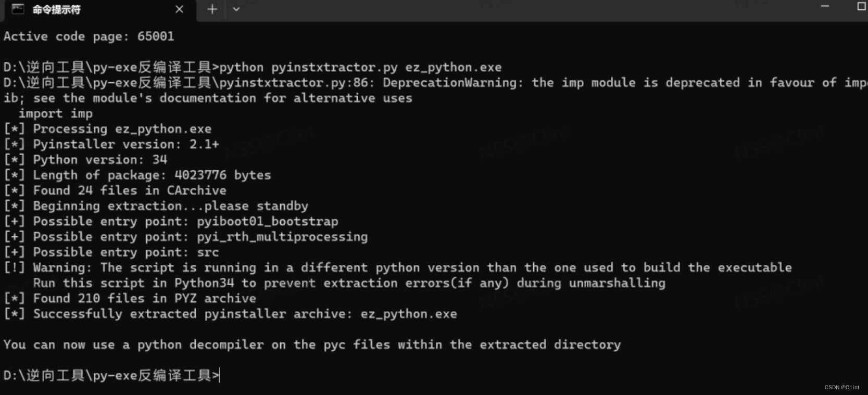
Task: Click the terminal icon on the tab
Action: point(18,9)
